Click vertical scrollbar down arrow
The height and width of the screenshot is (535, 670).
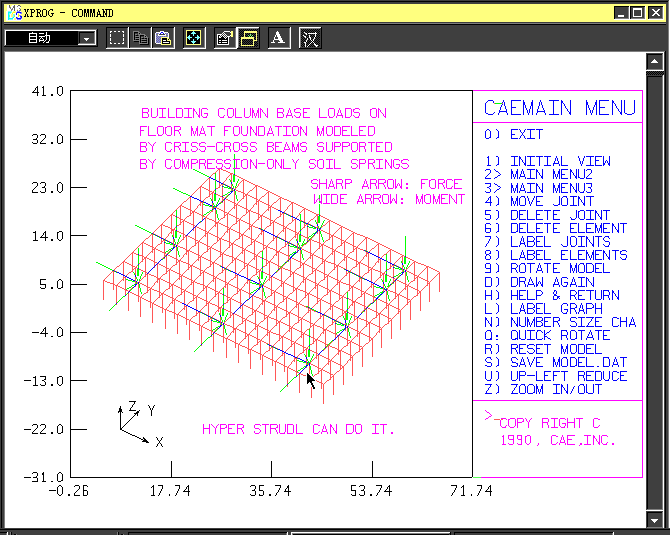(655, 519)
